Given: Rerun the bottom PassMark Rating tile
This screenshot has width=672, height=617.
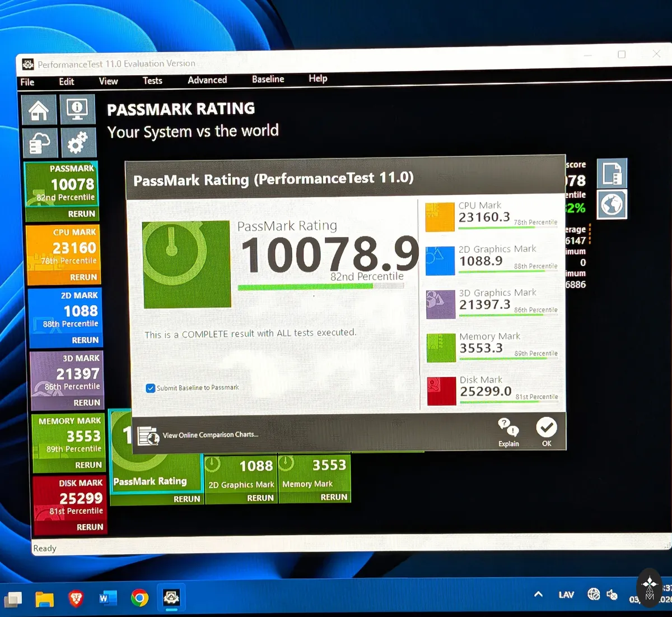Looking at the screenshot, I should (x=186, y=499).
